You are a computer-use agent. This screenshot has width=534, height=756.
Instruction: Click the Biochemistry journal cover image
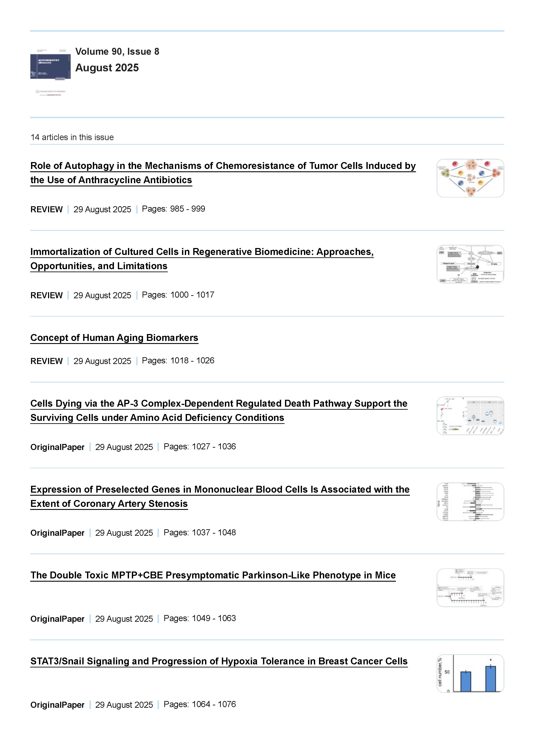coord(50,64)
